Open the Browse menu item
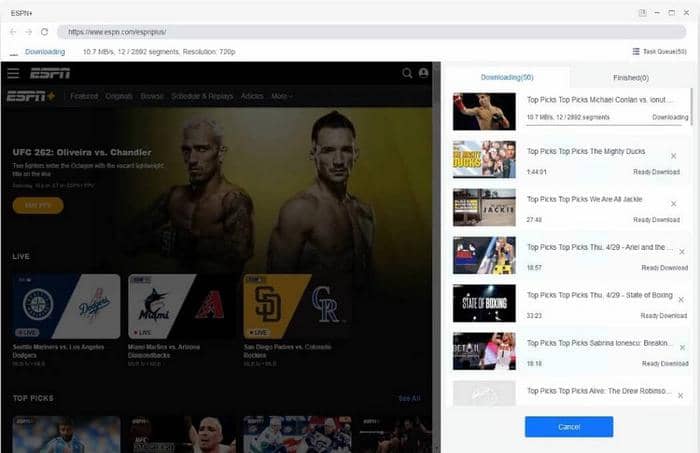The width and height of the screenshot is (700, 453). (152, 96)
